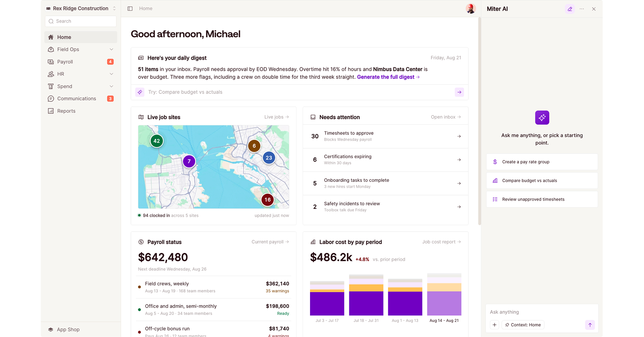Click the 35 warnings label
The image size is (644, 337).
coord(277,291)
